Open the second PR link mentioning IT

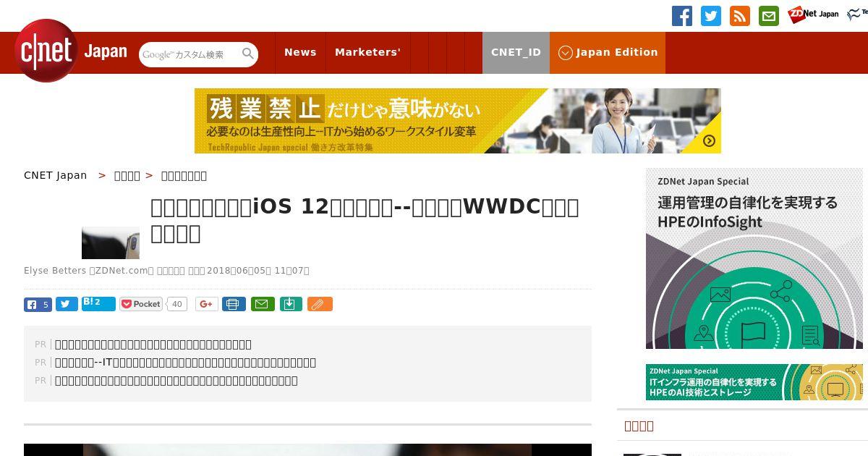[185, 363]
